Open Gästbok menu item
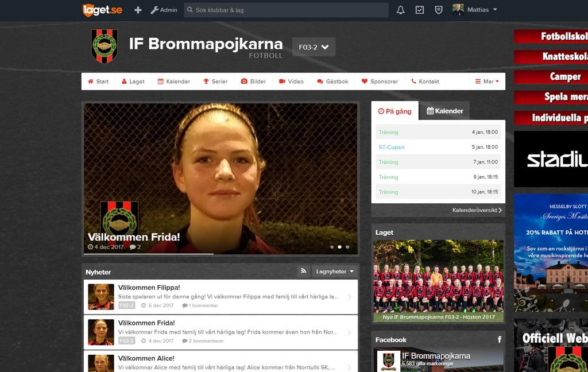The image size is (588, 372). (332, 82)
